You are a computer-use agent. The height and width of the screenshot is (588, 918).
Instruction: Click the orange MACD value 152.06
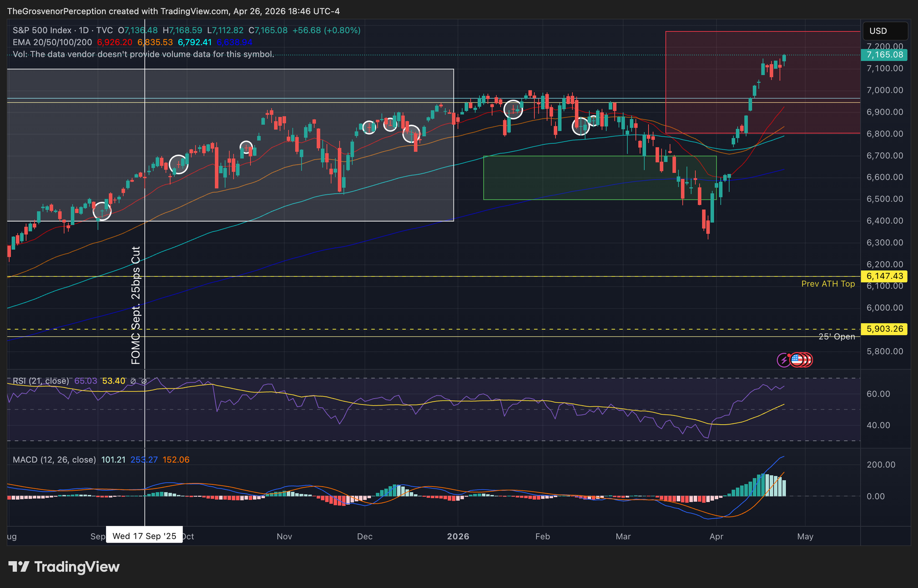click(176, 460)
